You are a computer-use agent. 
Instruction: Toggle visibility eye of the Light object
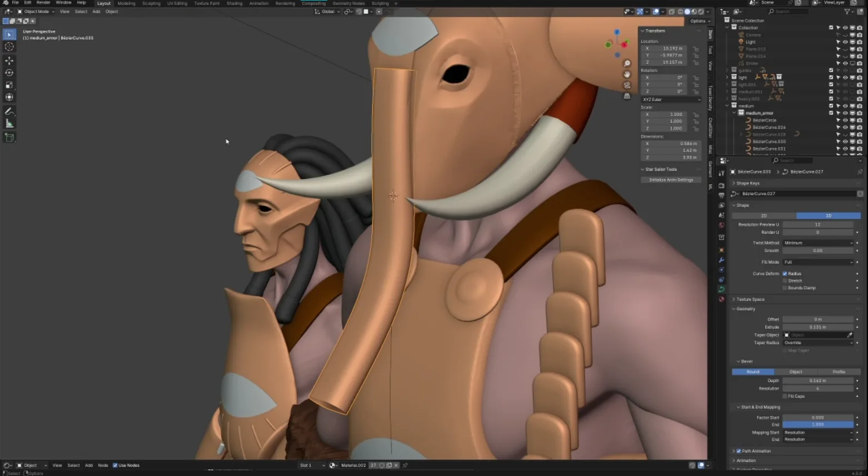coord(845,42)
